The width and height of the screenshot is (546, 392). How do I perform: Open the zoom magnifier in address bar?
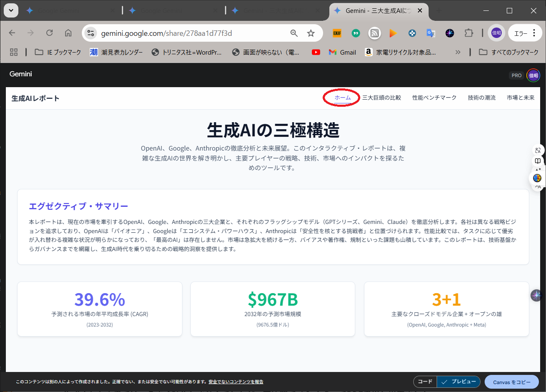(294, 33)
